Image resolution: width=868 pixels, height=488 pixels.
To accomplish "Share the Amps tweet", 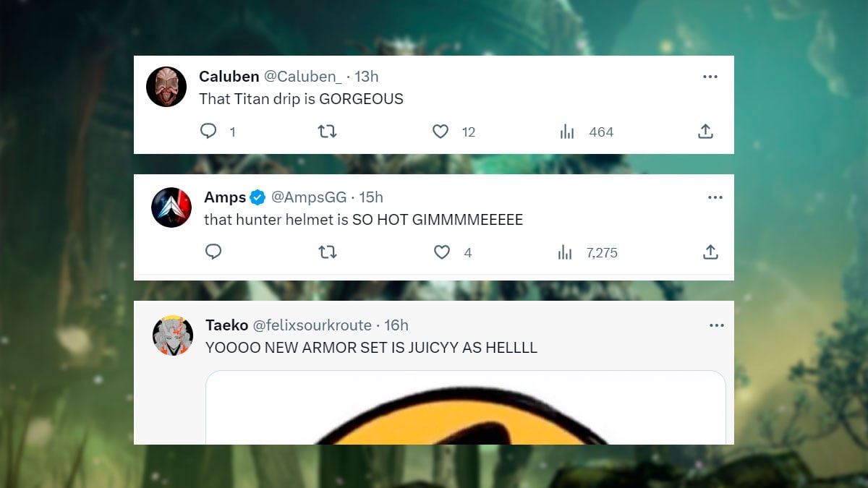I will (710, 252).
